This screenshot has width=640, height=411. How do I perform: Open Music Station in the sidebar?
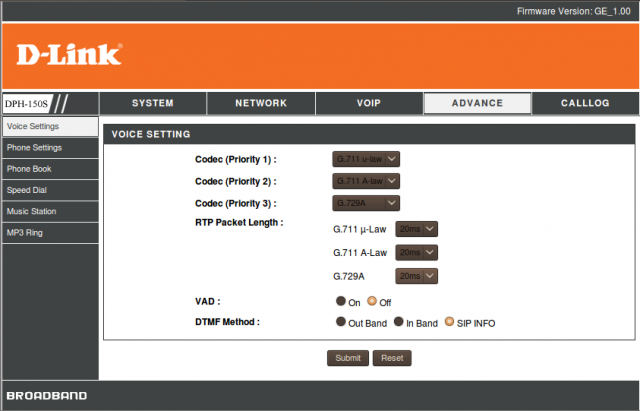(x=50, y=211)
